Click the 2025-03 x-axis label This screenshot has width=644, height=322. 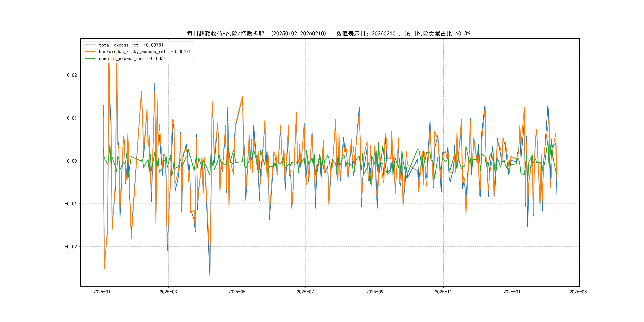point(168,292)
